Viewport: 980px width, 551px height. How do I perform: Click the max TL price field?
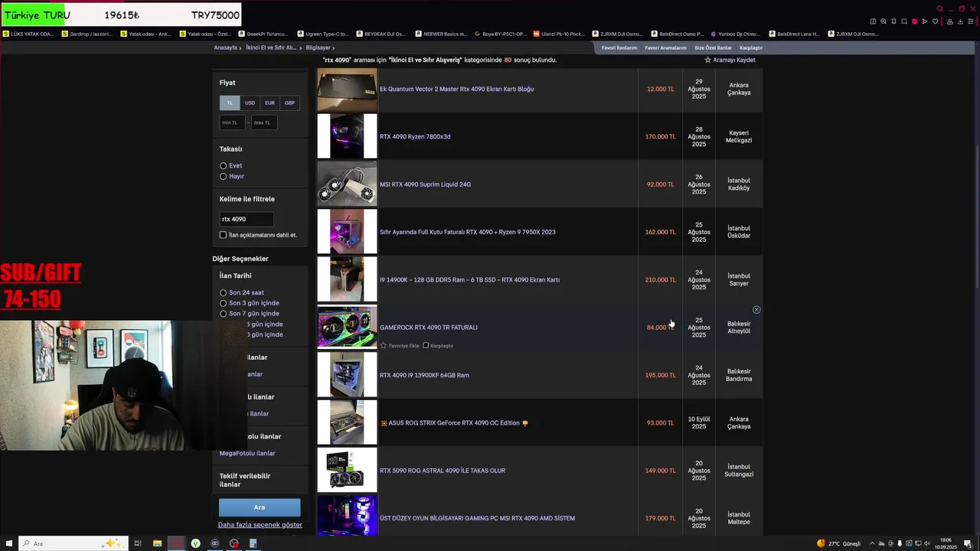263,122
